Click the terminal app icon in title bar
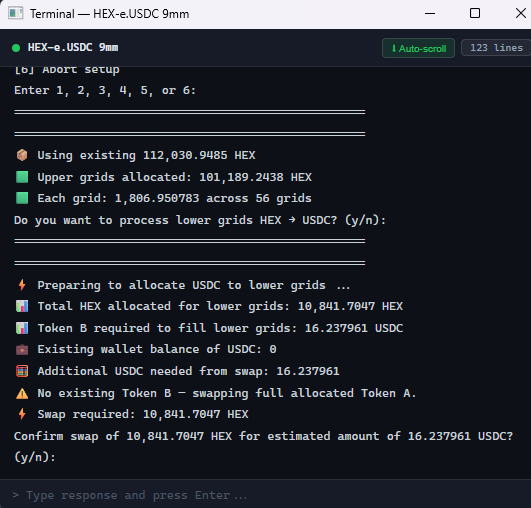Image resolution: width=531 pixels, height=508 pixels. point(16,14)
